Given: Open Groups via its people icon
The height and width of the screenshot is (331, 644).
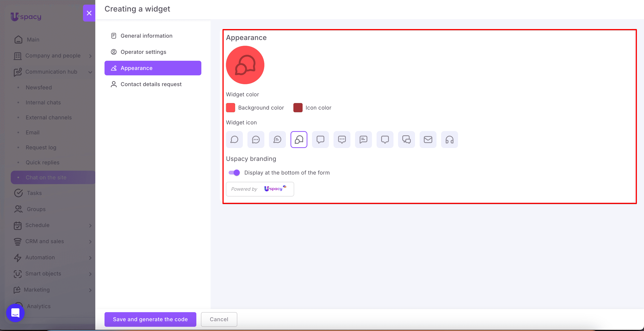Looking at the screenshot, I should [x=18, y=209].
